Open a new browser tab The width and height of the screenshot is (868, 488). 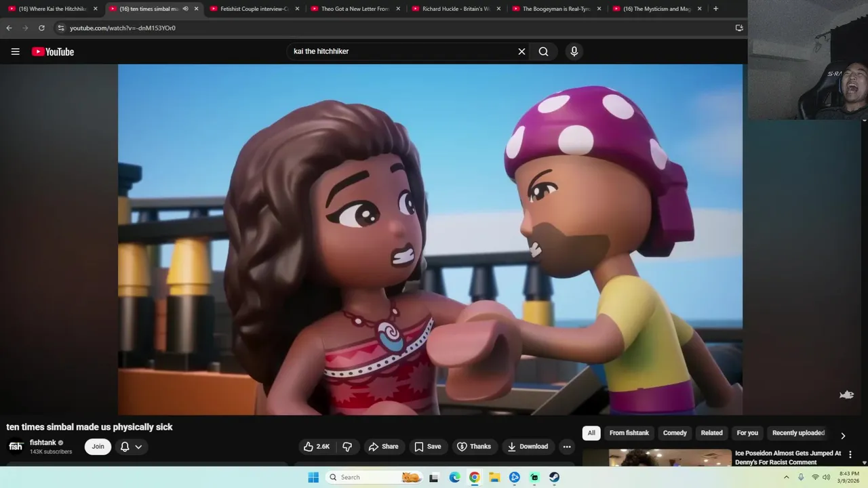(x=715, y=9)
